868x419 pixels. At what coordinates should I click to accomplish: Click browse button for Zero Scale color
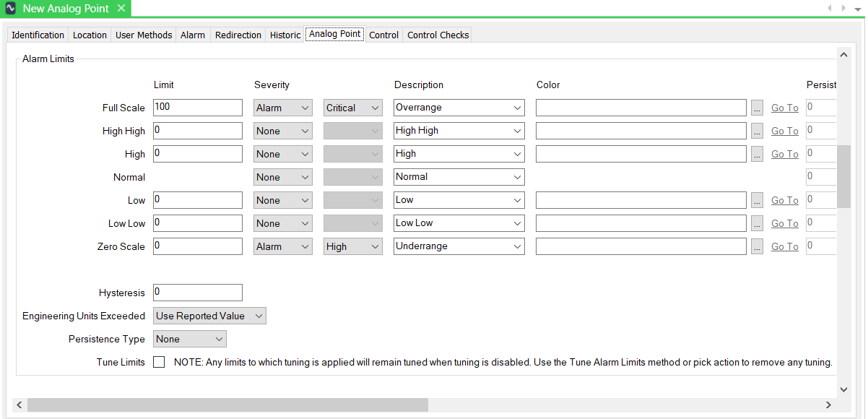point(756,246)
